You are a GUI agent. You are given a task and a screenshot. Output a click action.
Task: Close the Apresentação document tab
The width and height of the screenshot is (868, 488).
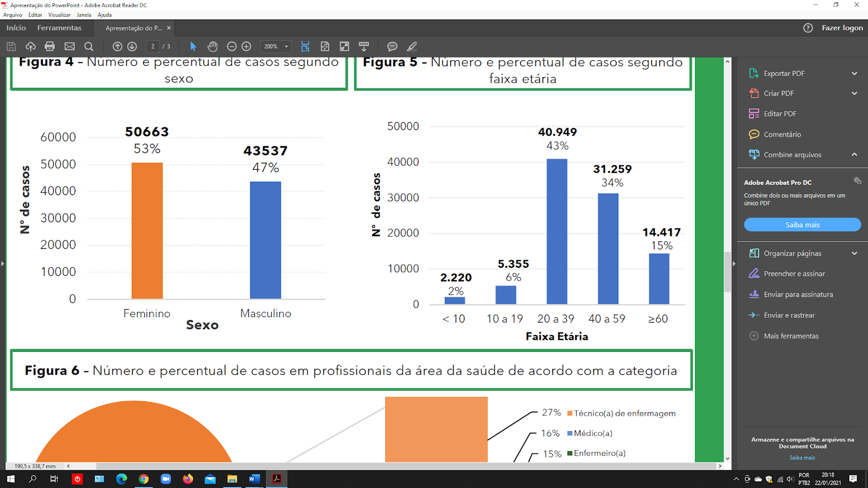(169, 28)
